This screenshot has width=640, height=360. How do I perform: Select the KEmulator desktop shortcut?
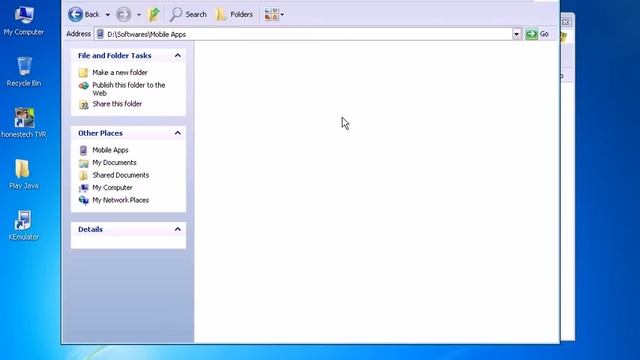pyautogui.click(x=23, y=225)
